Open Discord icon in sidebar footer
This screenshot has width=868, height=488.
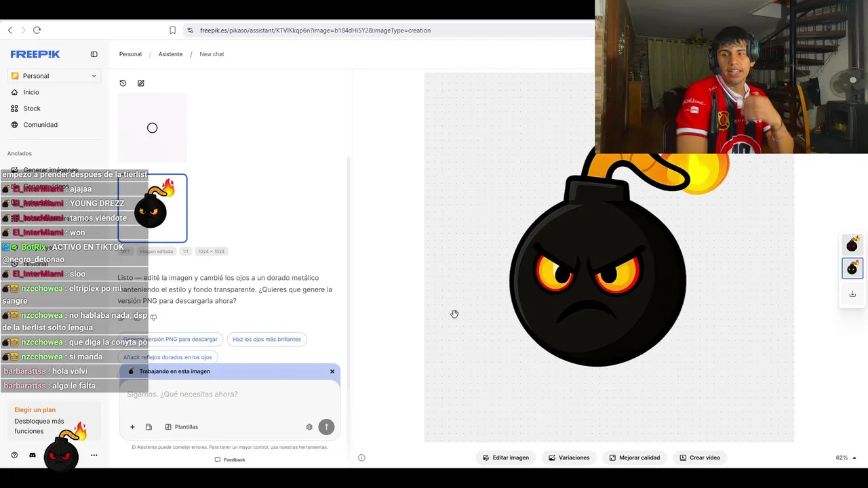pyautogui.click(x=33, y=455)
